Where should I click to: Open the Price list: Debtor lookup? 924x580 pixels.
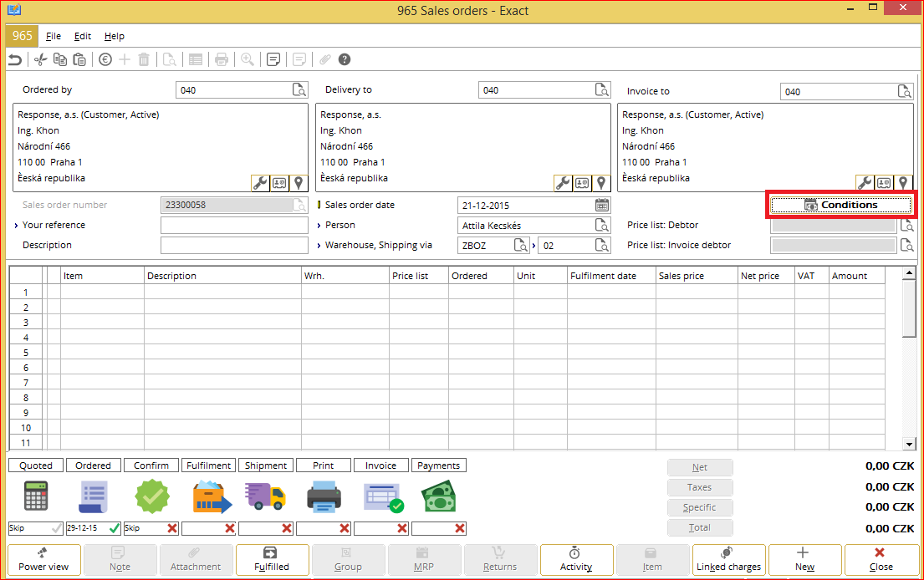pos(907,225)
